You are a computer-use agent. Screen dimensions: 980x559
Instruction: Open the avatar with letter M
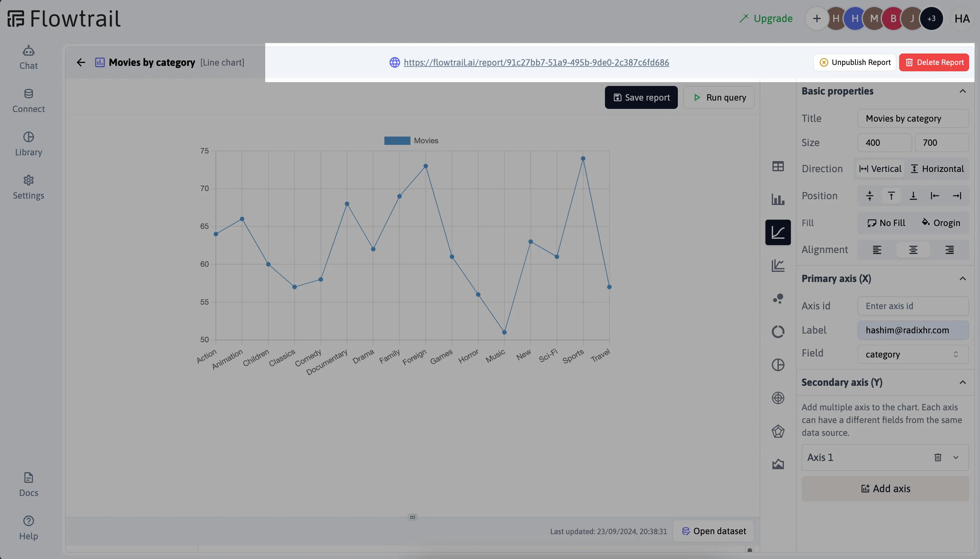tap(874, 18)
